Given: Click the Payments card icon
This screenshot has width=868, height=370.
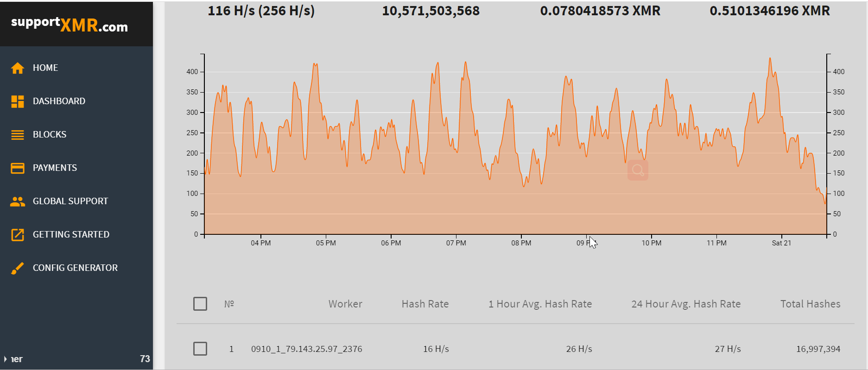Looking at the screenshot, I should 18,168.
